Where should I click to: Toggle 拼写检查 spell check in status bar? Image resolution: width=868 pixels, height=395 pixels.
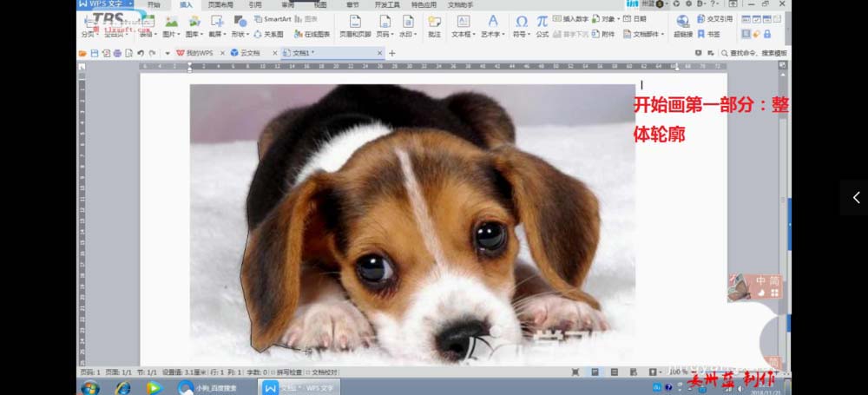(288, 372)
